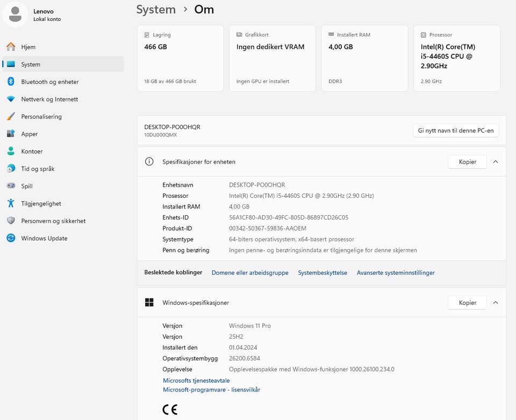This screenshot has width=516, height=420.
Task: Open Microsoft-programvare - lisensvilkår link
Action: (x=211, y=390)
